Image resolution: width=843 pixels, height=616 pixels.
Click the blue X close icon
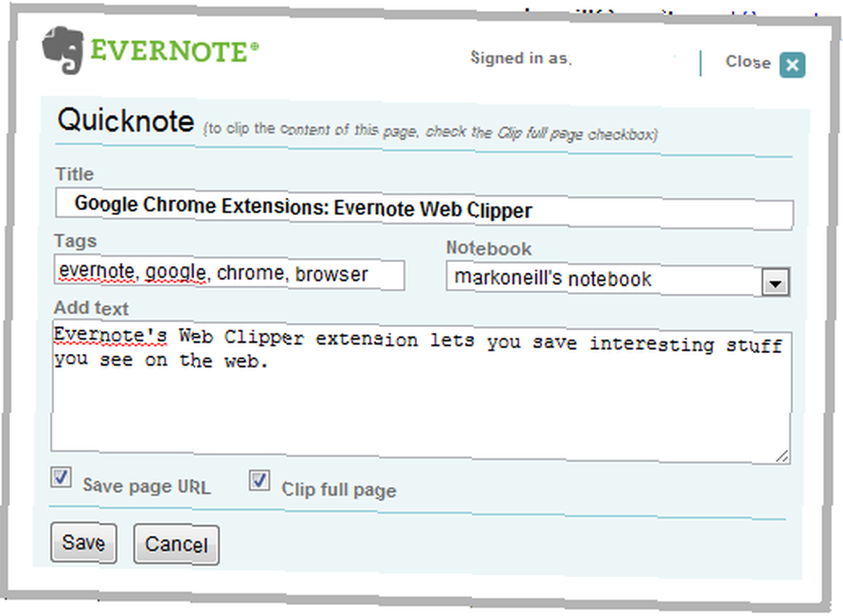792,65
